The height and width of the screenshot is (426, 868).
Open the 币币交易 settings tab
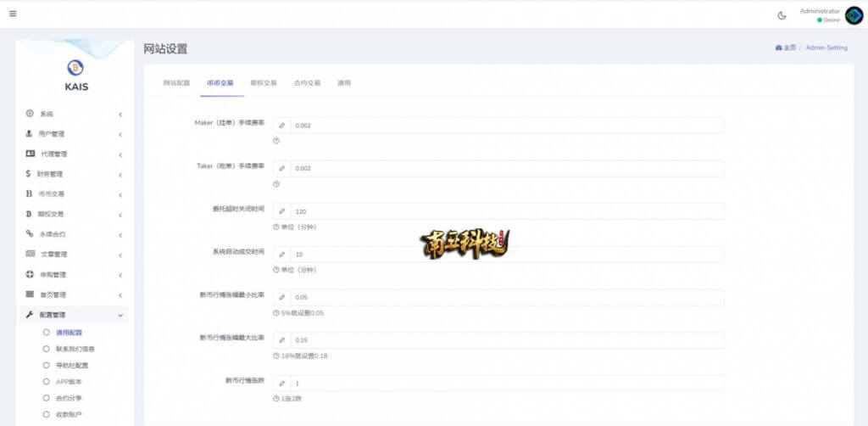(220, 83)
